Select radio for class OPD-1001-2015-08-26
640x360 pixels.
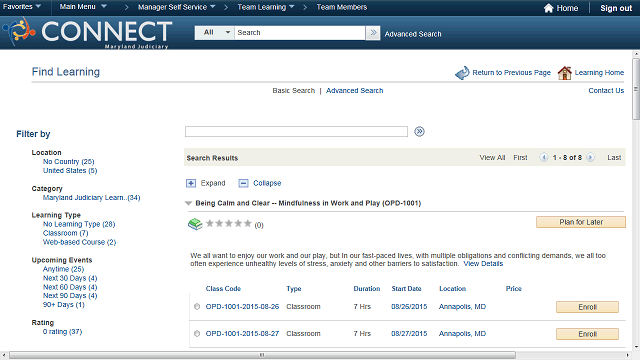(197, 307)
